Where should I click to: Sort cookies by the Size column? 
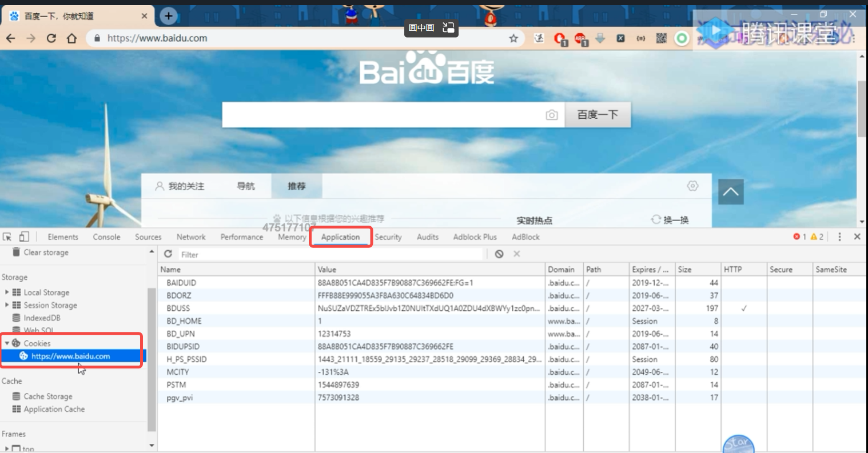point(698,269)
